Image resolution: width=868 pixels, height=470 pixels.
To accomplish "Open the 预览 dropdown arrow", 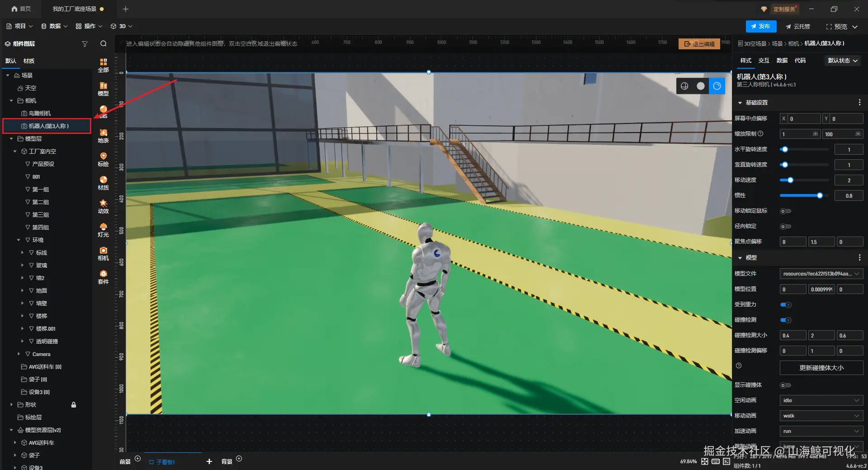I will pyautogui.click(x=855, y=27).
